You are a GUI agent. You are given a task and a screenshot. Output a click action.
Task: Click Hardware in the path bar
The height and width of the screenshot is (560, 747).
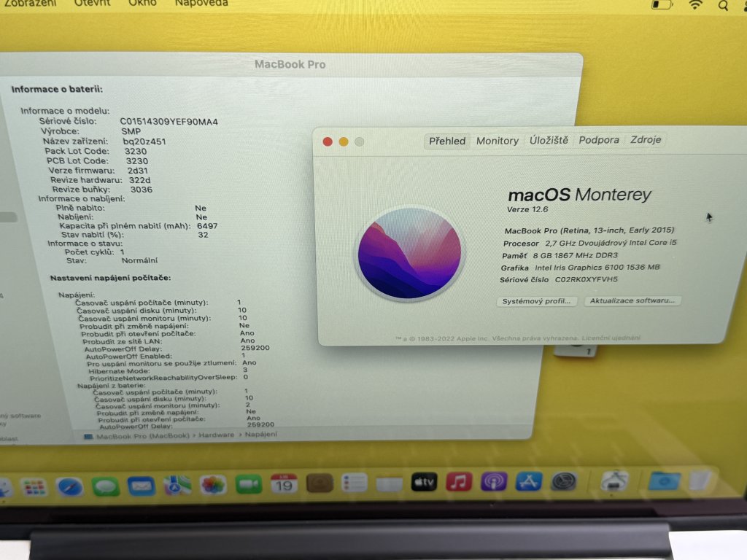(x=216, y=435)
